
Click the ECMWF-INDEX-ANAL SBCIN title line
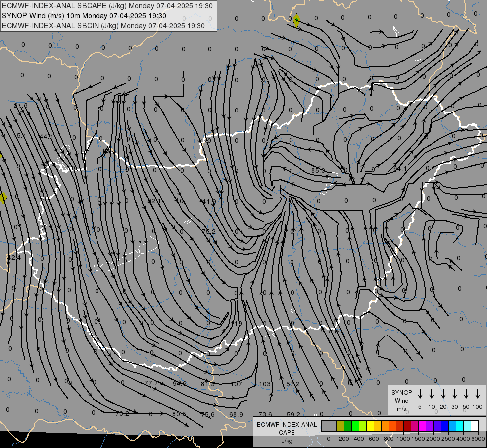(103, 26)
